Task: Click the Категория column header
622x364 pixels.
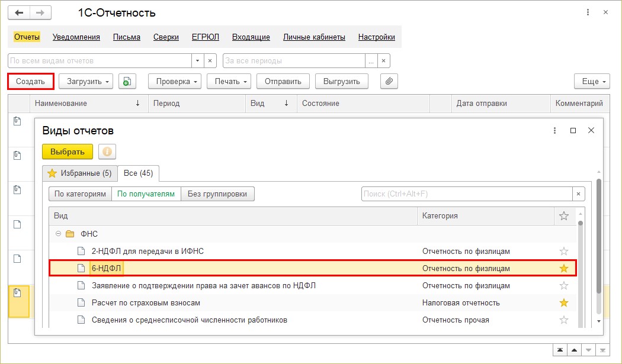Action: (486, 215)
